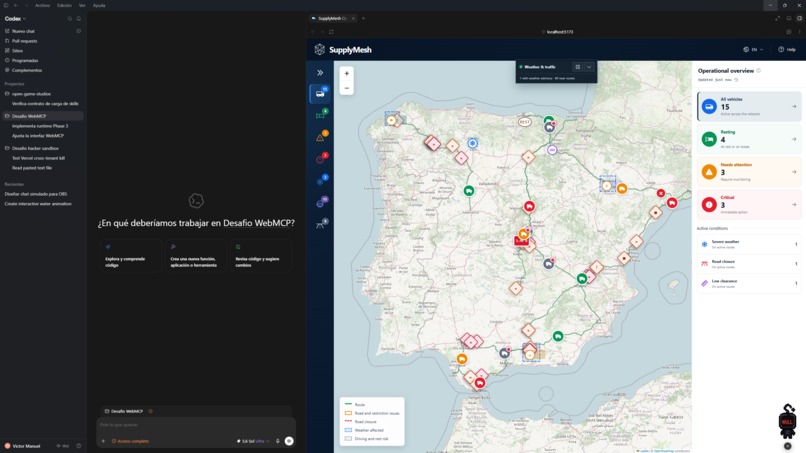Choose the 'Explora y comprende código' suggestion card
This screenshot has width=806, height=453.
[131, 256]
